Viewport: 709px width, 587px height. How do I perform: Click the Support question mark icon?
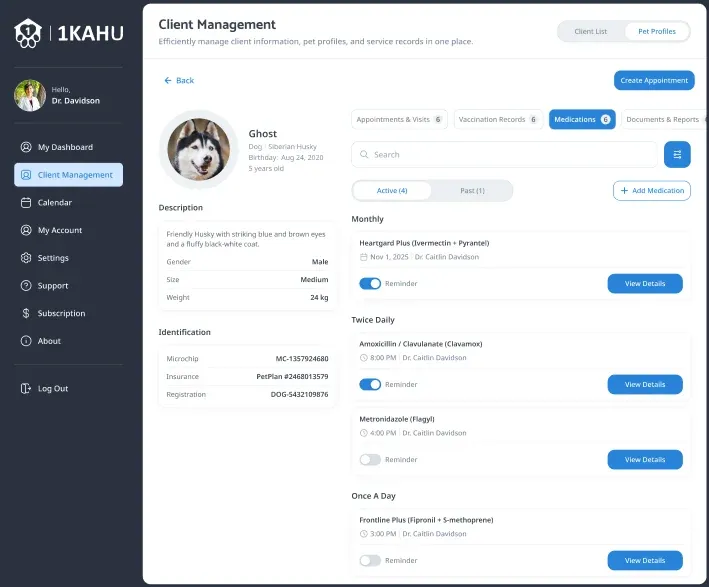pyautogui.click(x=26, y=286)
